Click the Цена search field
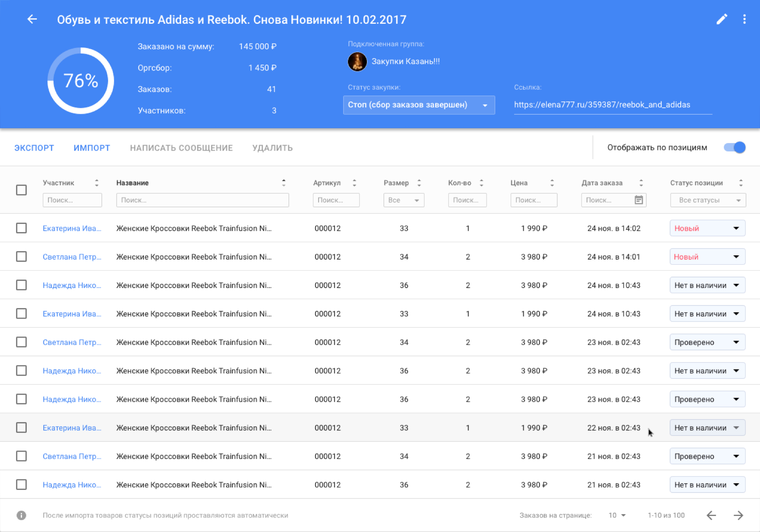The height and width of the screenshot is (532, 760). coord(534,200)
